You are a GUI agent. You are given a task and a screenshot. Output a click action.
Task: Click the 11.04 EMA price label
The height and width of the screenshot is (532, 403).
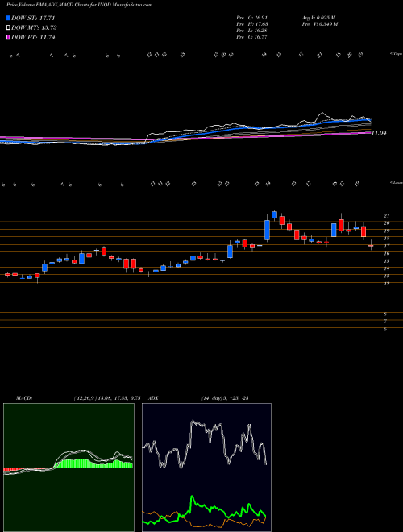pyautogui.click(x=379, y=133)
